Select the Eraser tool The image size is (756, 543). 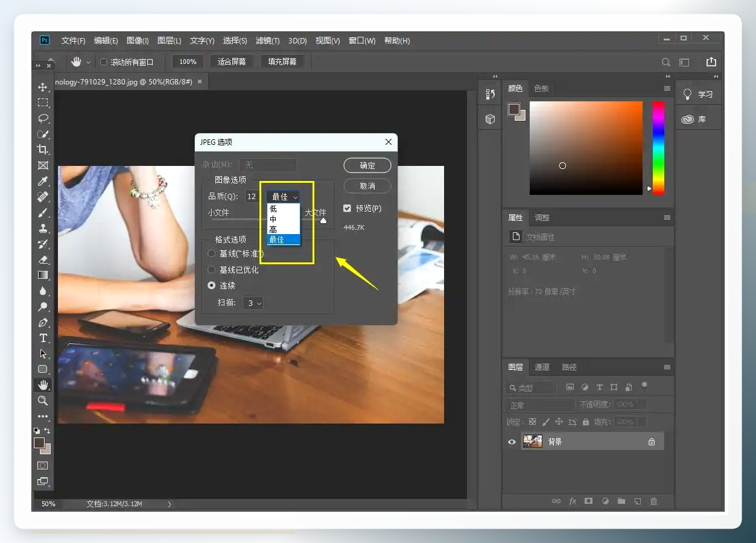point(43,259)
